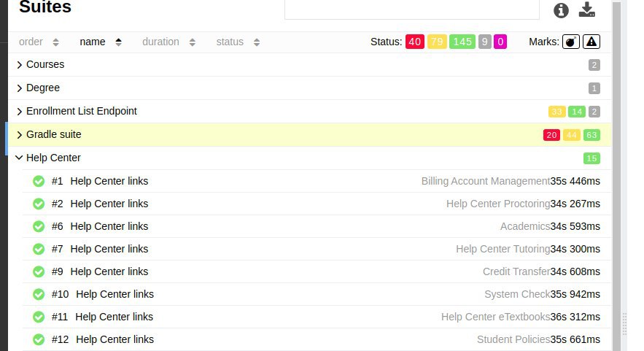This screenshot has height=351, width=644.
Task: Click Gradle suite broken count 44
Action: 571,135
